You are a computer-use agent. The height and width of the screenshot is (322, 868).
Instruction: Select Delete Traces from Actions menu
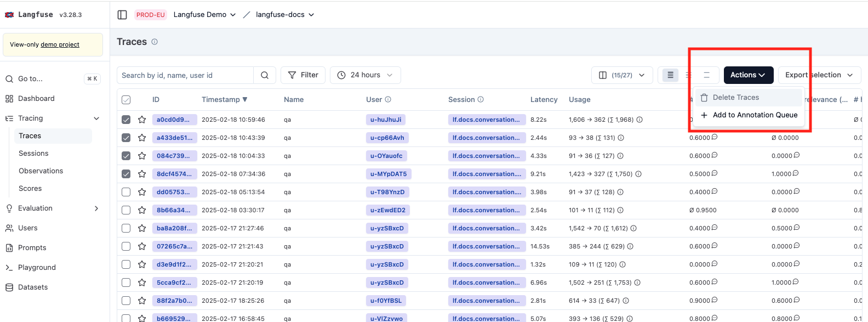point(735,98)
